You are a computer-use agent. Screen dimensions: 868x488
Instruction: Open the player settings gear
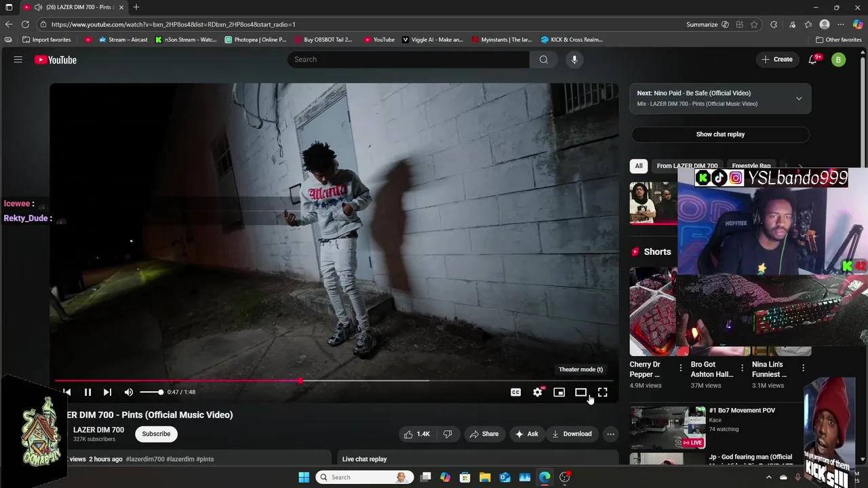coord(538,392)
